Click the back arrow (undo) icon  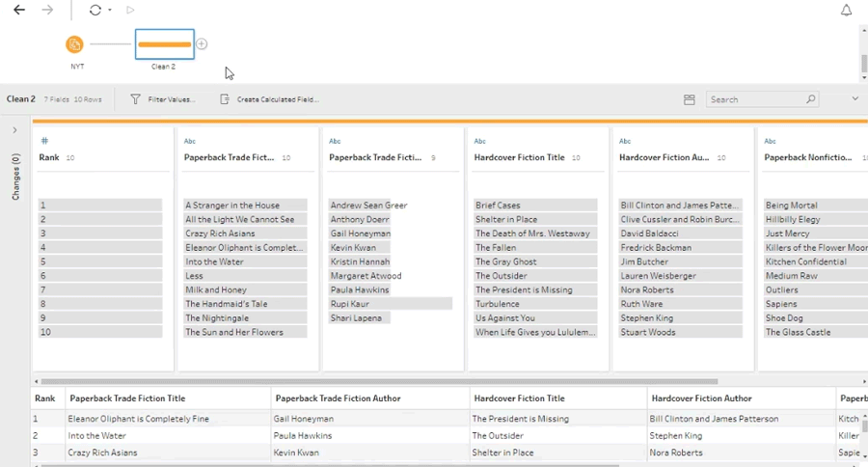click(x=19, y=11)
